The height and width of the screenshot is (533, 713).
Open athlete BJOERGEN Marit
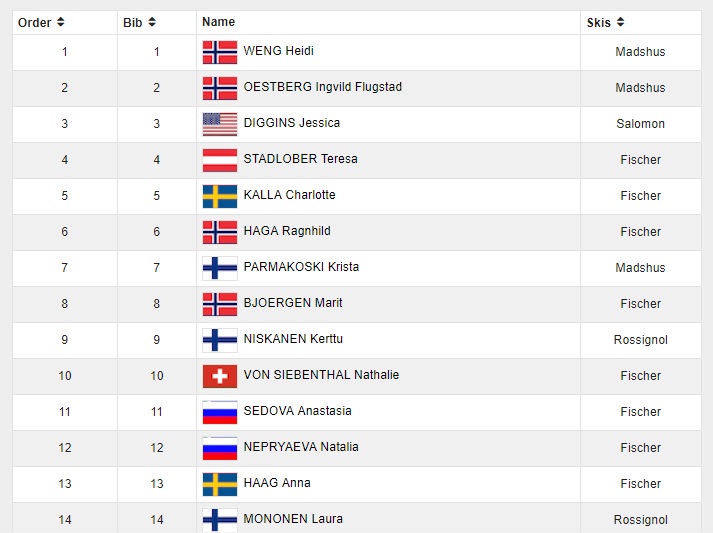tap(293, 303)
